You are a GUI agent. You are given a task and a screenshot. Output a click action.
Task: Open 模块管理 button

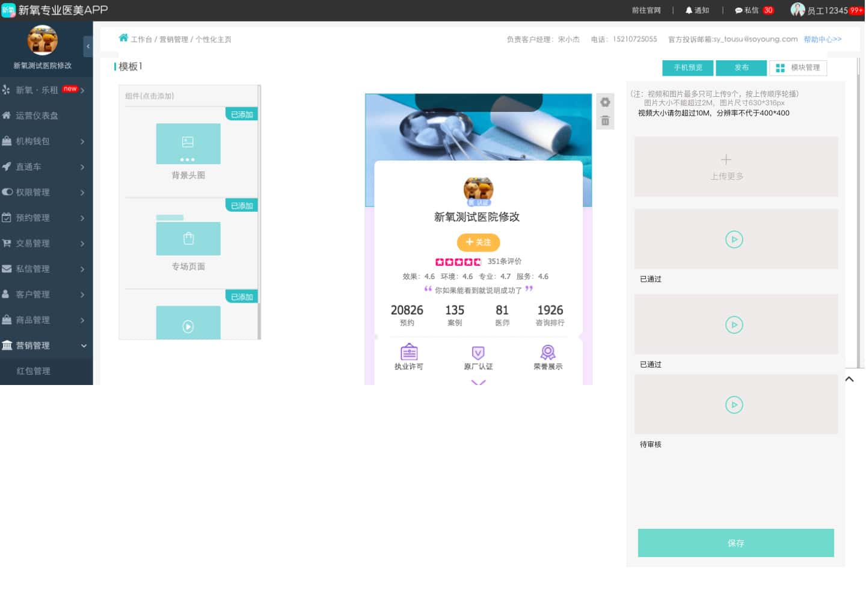click(798, 68)
